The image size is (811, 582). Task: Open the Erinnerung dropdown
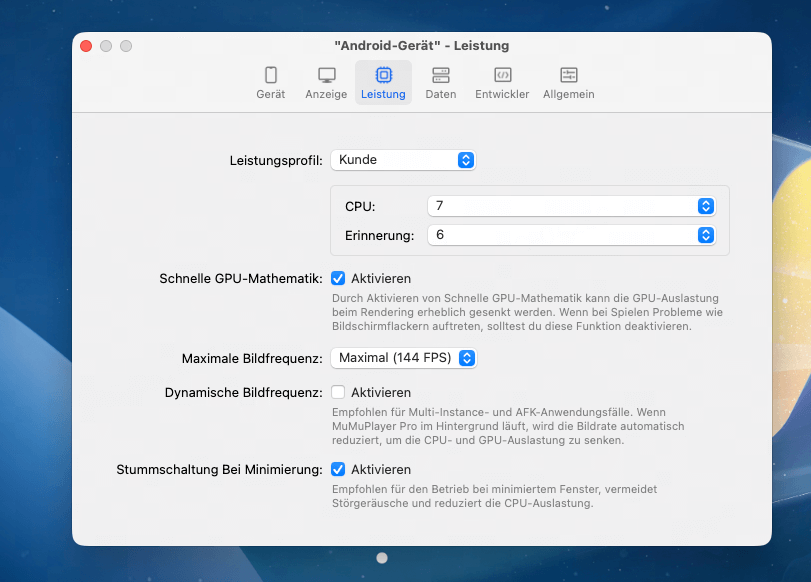(705, 236)
